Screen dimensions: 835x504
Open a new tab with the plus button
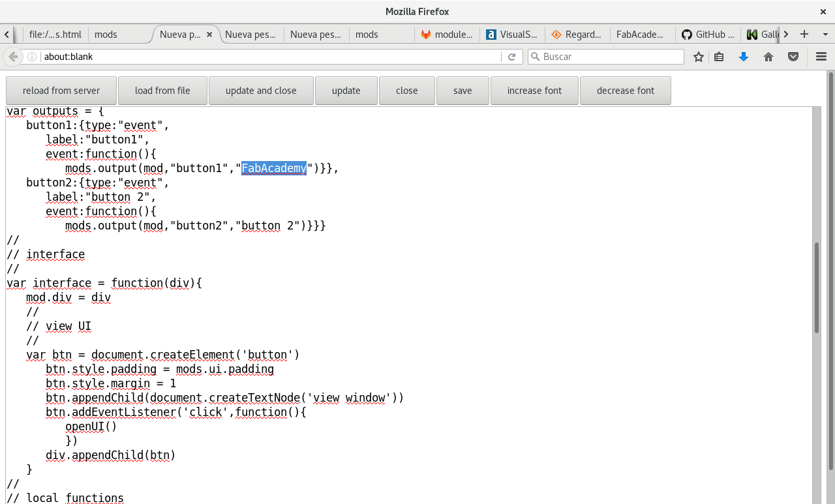pos(804,34)
